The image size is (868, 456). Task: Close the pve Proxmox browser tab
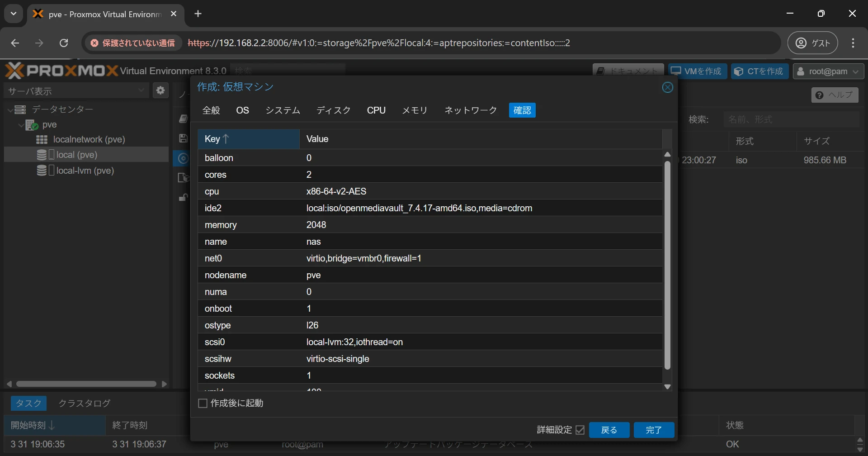click(174, 14)
